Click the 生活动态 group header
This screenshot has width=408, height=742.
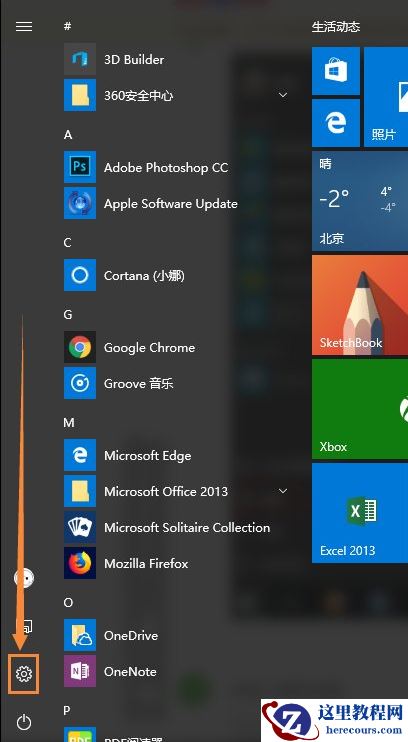tap(336, 26)
